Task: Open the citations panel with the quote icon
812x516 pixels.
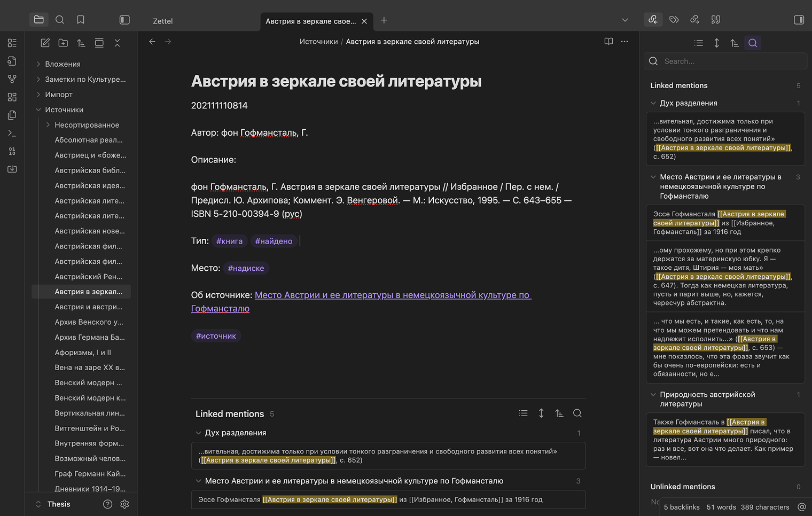Action: [x=715, y=19]
